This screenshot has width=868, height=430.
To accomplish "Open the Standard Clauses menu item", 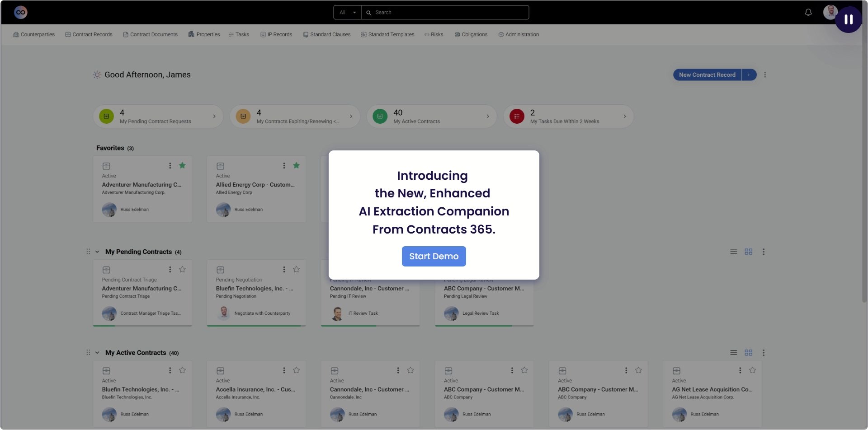I will 326,34.
